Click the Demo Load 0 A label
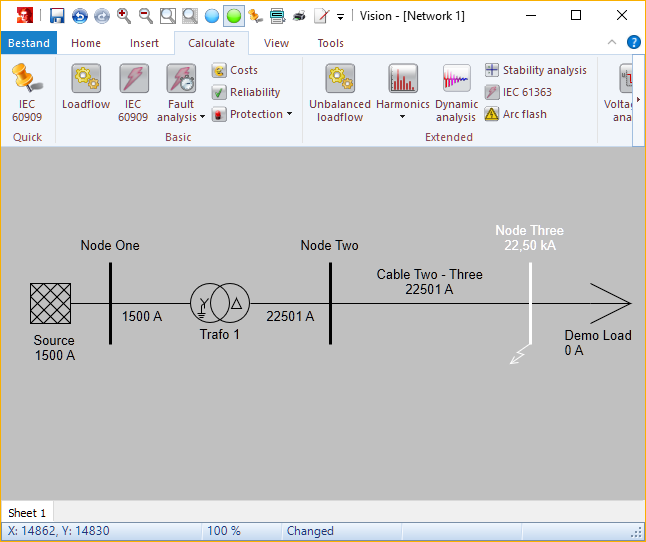646x542 pixels. coord(597,343)
